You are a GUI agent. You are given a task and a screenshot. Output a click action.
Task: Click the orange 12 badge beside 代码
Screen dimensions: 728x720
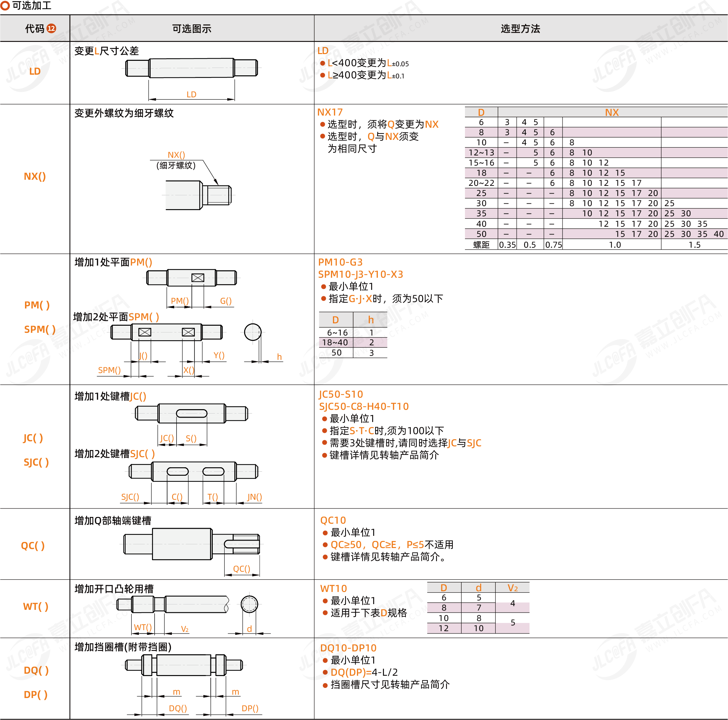(51, 28)
